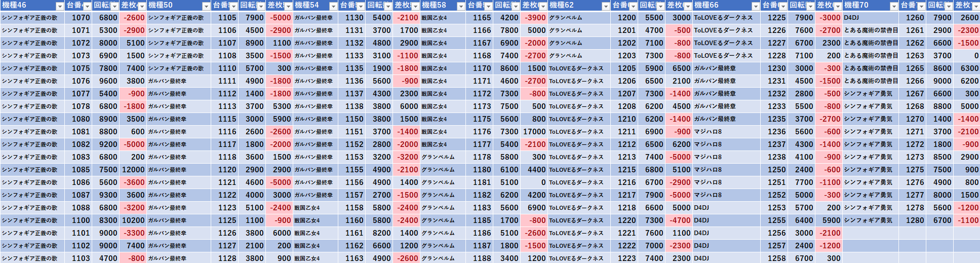Select machine number cell 1105

point(225,18)
